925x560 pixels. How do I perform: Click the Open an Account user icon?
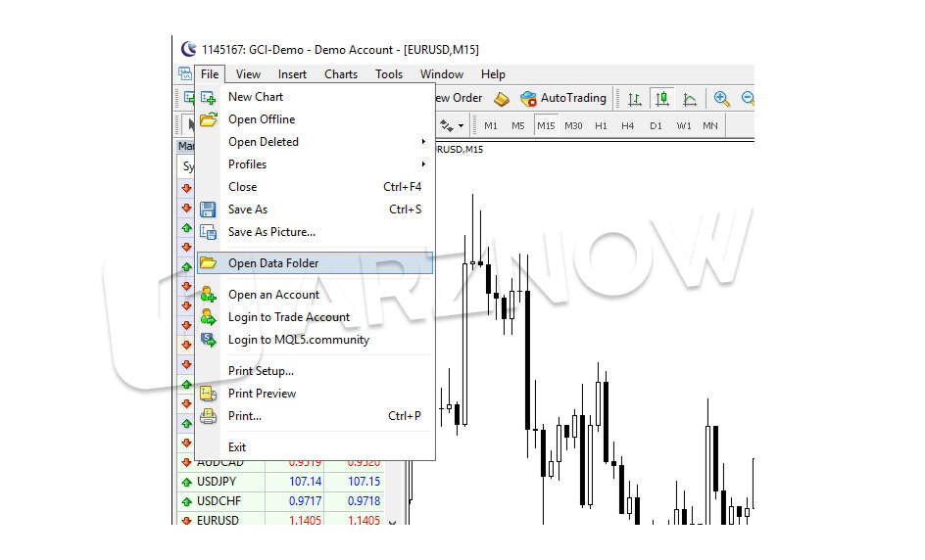[x=209, y=294]
